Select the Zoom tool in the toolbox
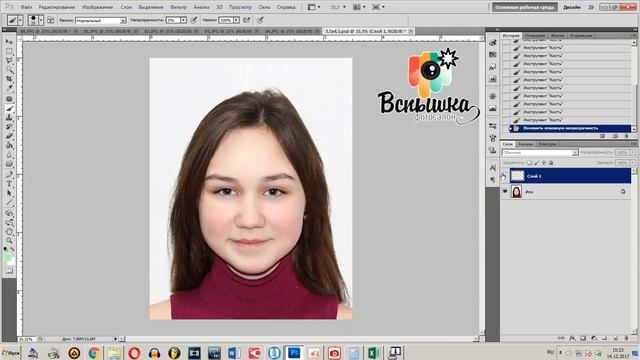This screenshot has height=360, width=640. point(9,241)
